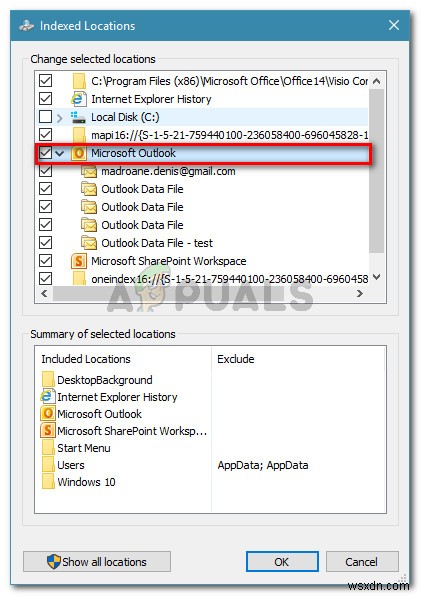421x596 pixels.
Task: Click the Indexed Locations title bar icon
Action: coord(26,26)
